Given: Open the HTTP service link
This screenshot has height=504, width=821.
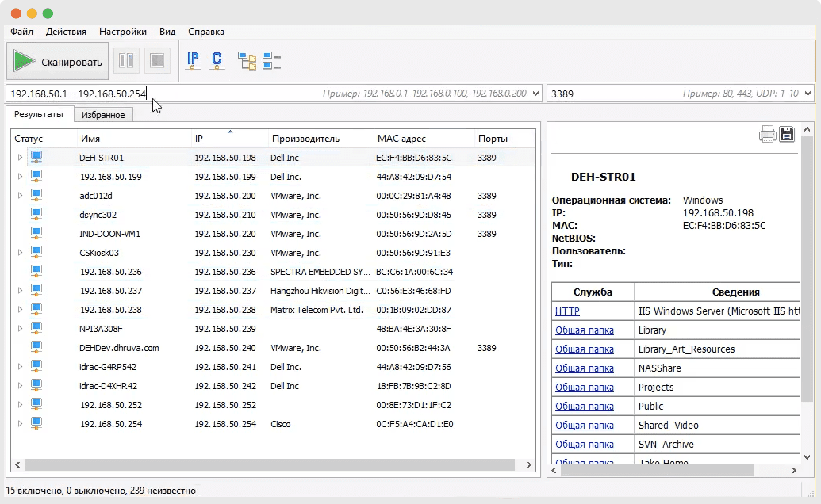Looking at the screenshot, I should [x=567, y=311].
